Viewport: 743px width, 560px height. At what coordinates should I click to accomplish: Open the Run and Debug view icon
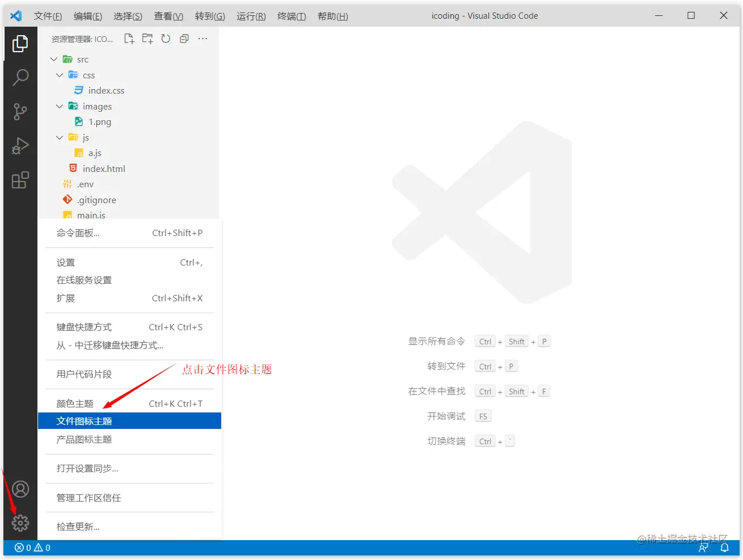click(x=20, y=146)
